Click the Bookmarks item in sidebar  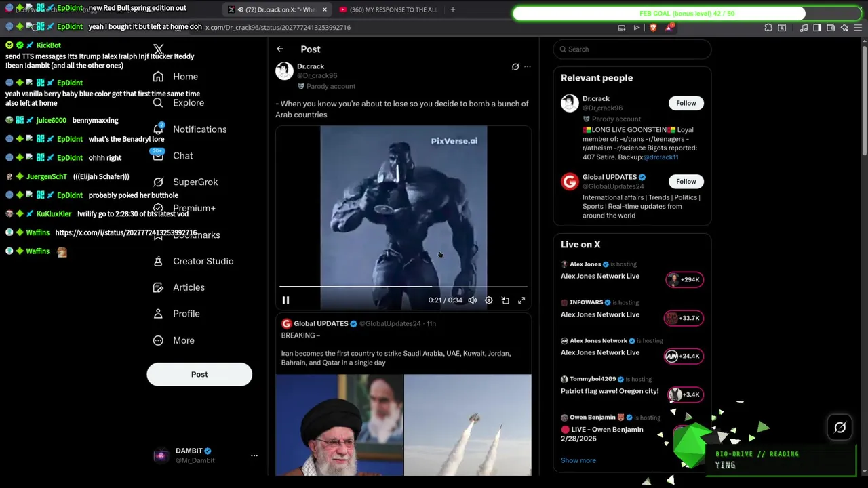186,235
